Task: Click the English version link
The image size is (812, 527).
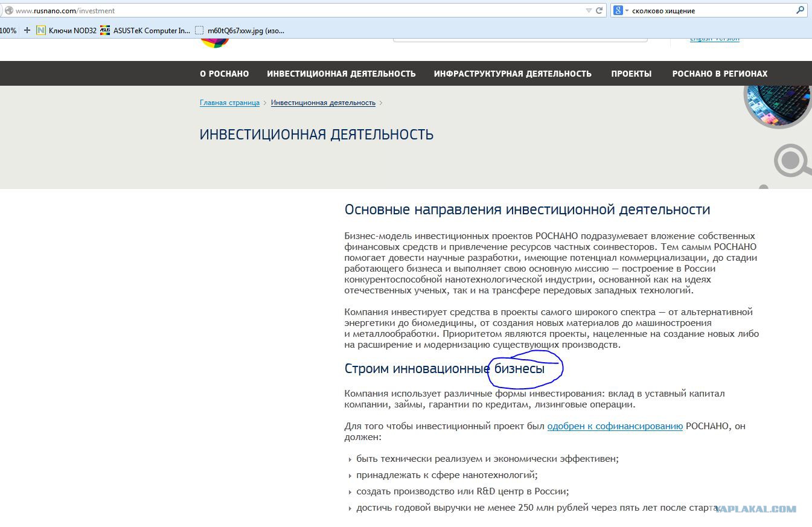Action: [x=715, y=39]
